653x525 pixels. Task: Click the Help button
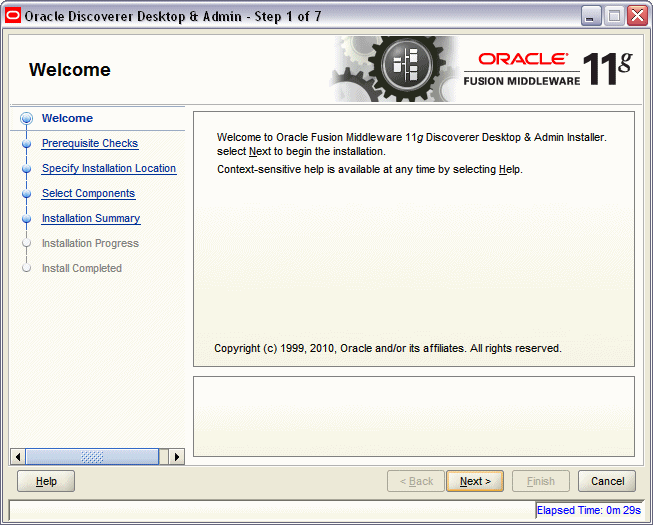coord(46,481)
